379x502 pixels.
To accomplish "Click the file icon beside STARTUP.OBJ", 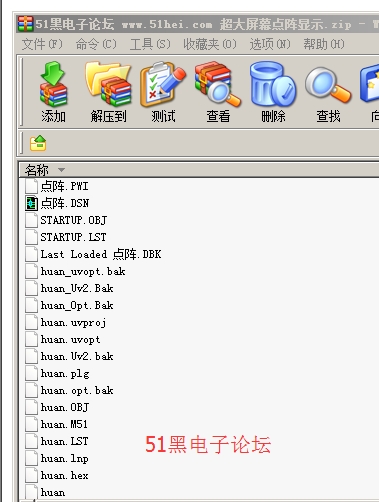I will (x=32, y=220).
